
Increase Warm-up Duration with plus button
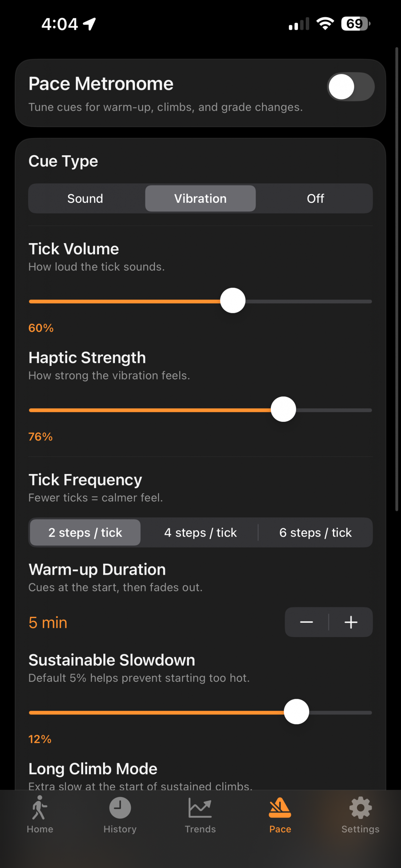pyautogui.click(x=351, y=622)
